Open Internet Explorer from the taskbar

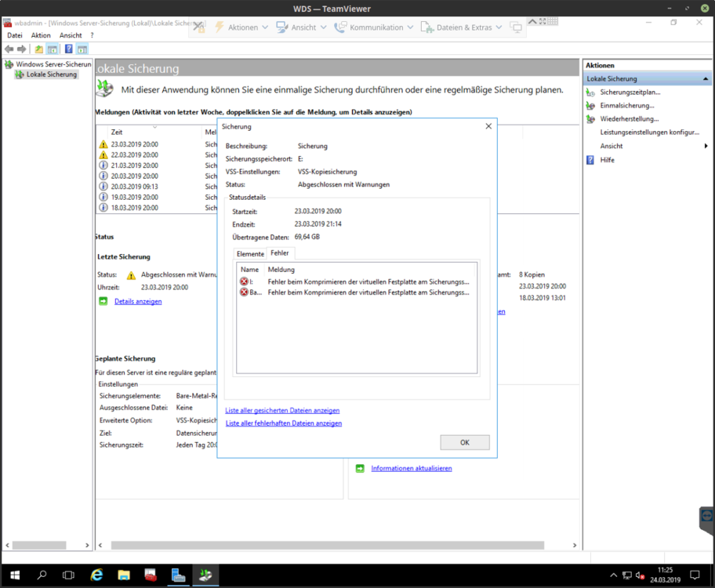click(96, 575)
